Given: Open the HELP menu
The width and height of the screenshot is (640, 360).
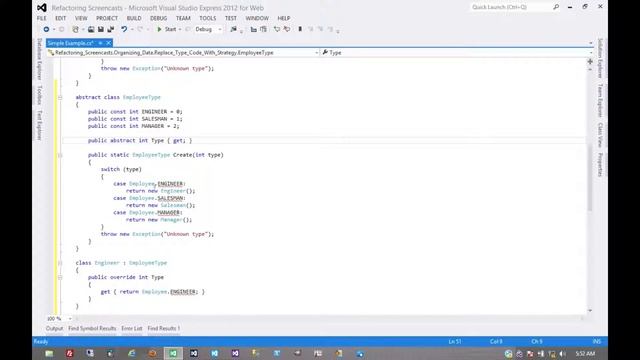Looking at the screenshot, I should tap(284, 18).
